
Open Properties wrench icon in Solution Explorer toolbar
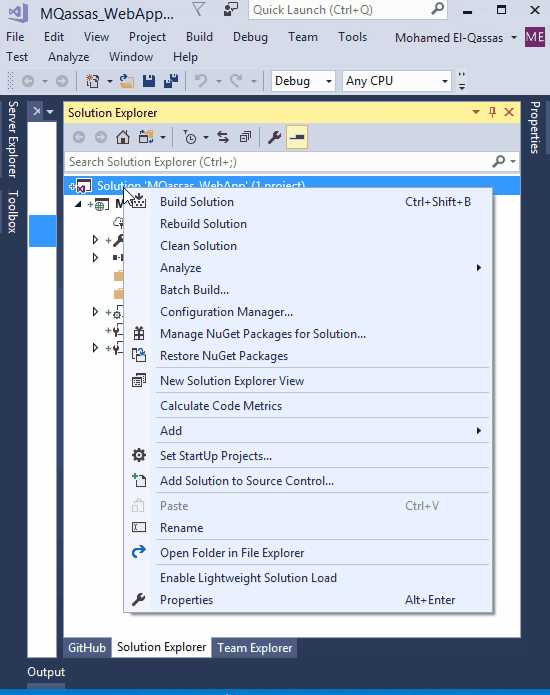[274, 137]
